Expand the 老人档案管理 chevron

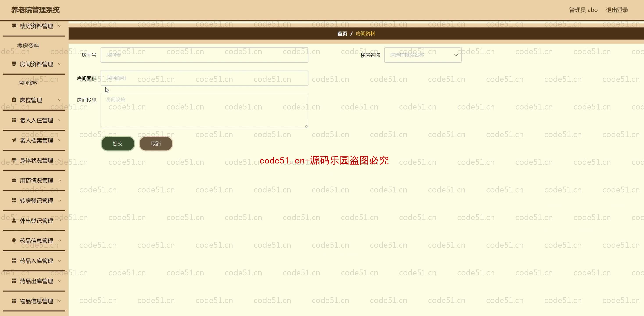[x=60, y=140]
